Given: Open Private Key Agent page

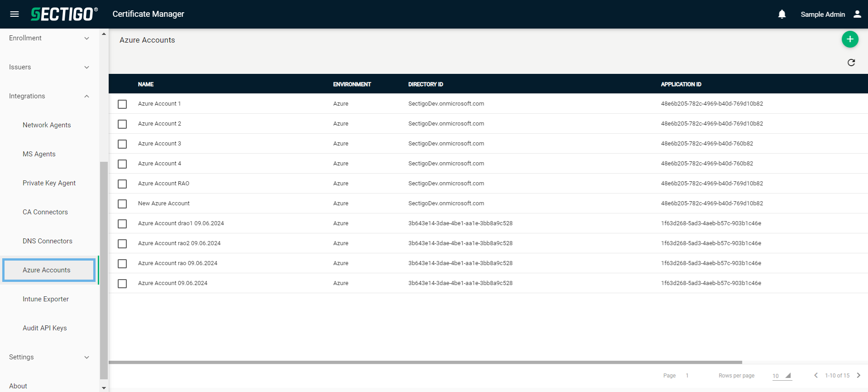Looking at the screenshot, I should coord(49,183).
